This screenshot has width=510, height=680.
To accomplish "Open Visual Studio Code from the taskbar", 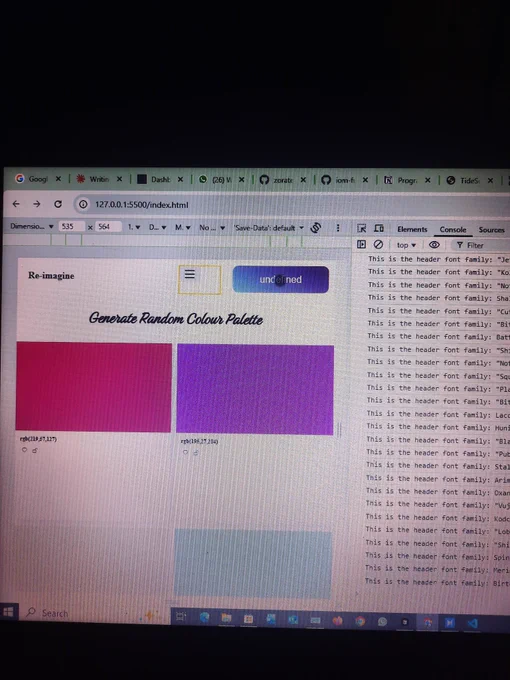I will click(x=472, y=623).
